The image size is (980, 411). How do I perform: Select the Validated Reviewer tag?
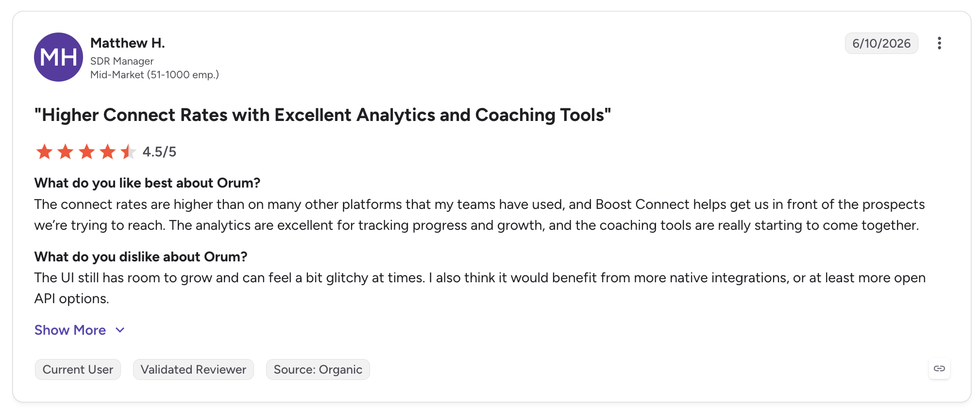[x=193, y=370]
